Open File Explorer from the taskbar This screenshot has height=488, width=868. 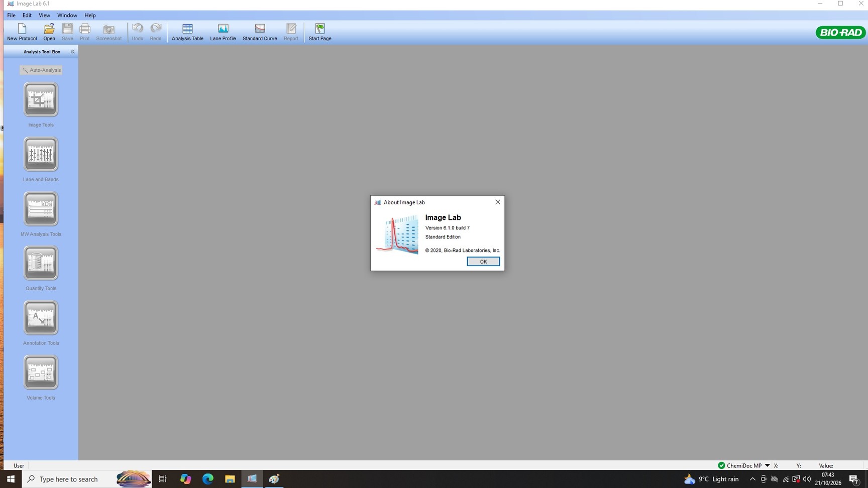(230, 479)
